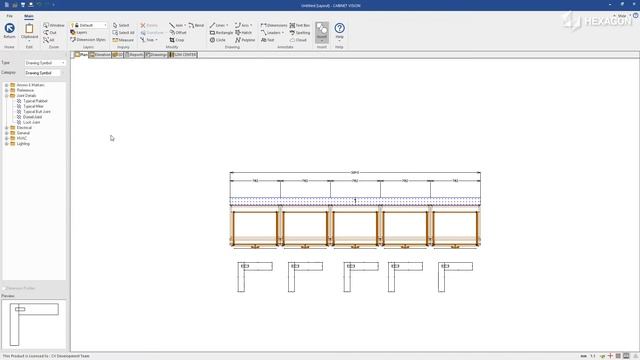This screenshot has width=640, height=360.
Task: Click the Dimensions annotate tool
Action: click(x=273, y=25)
